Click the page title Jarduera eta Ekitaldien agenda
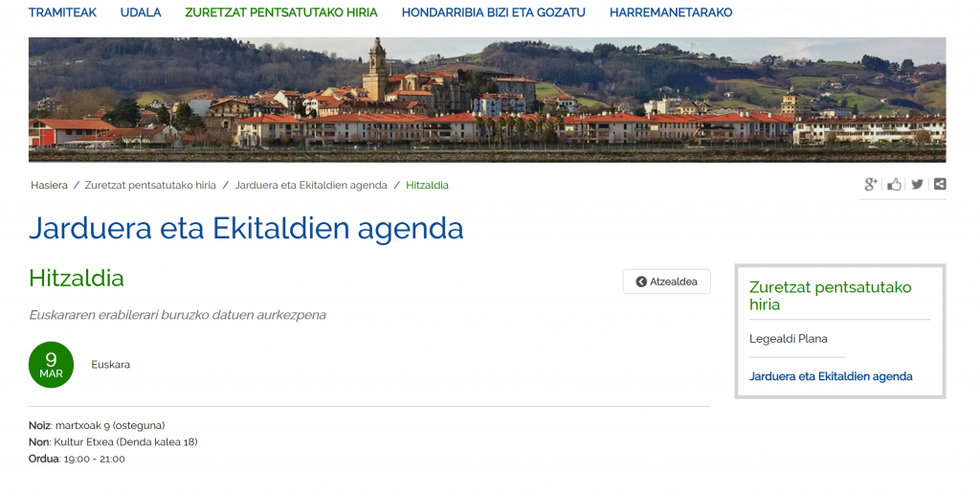Image resolution: width=980 pixels, height=496 pixels. (x=246, y=228)
